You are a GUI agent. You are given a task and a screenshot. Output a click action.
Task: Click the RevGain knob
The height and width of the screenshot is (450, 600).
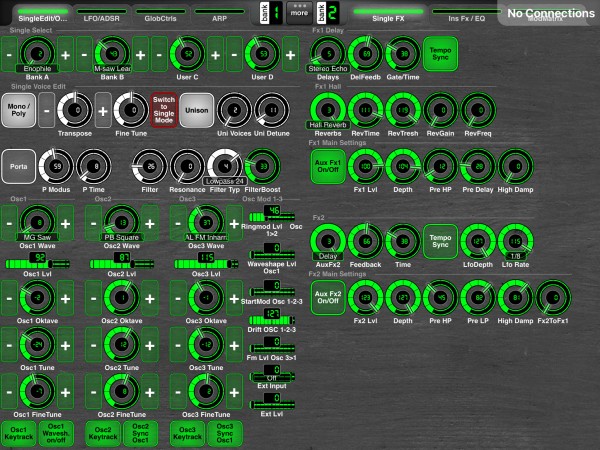point(440,110)
